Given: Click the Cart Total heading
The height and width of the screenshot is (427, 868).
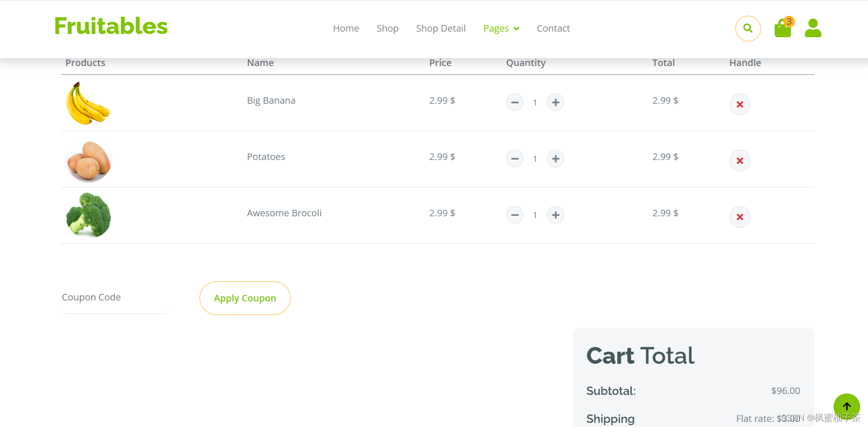Looking at the screenshot, I should (x=640, y=356).
